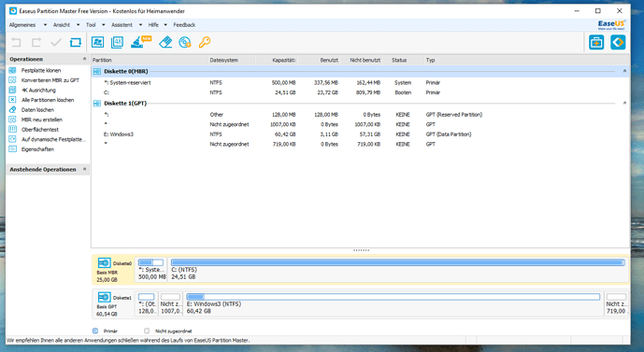Collapse the Anstehende Operationen panel

(85, 169)
